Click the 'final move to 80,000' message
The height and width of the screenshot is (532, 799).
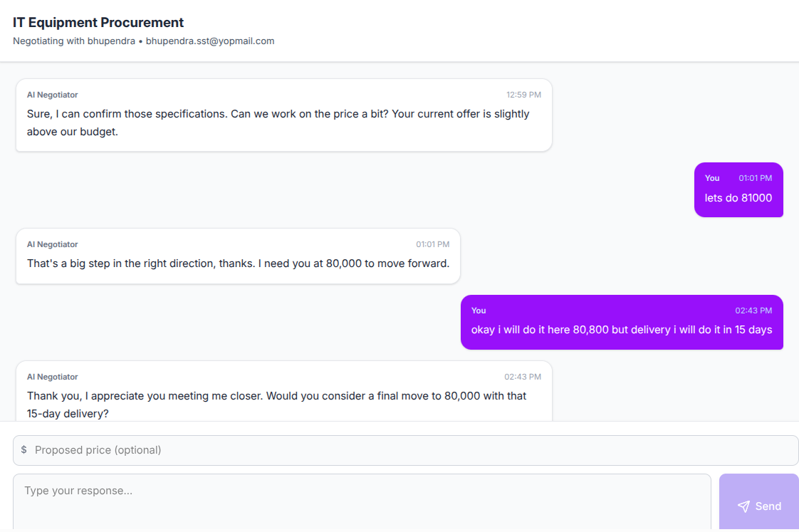click(x=284, y=392)
